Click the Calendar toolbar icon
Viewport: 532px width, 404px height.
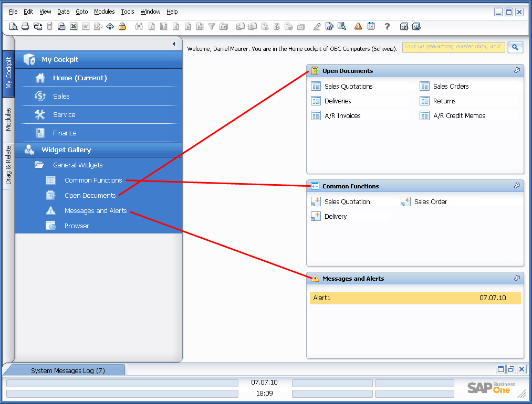(371, 26)
